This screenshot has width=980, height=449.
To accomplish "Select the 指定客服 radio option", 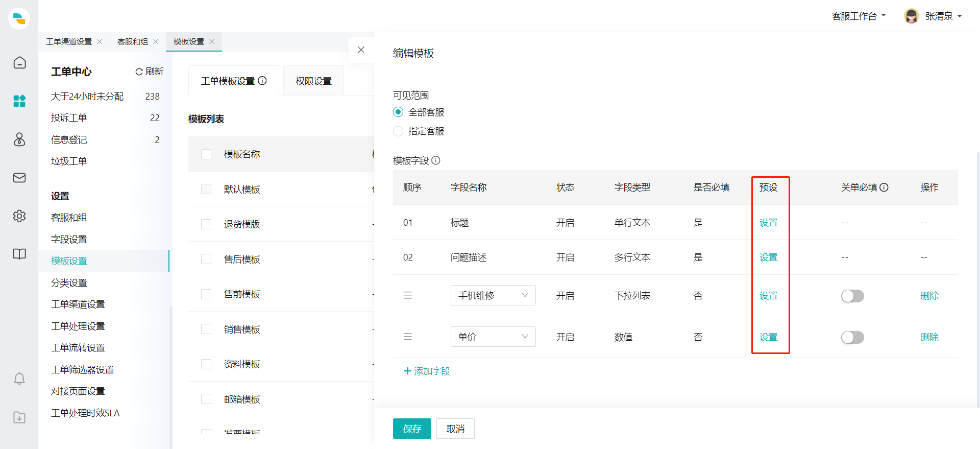I will (398, 131).
